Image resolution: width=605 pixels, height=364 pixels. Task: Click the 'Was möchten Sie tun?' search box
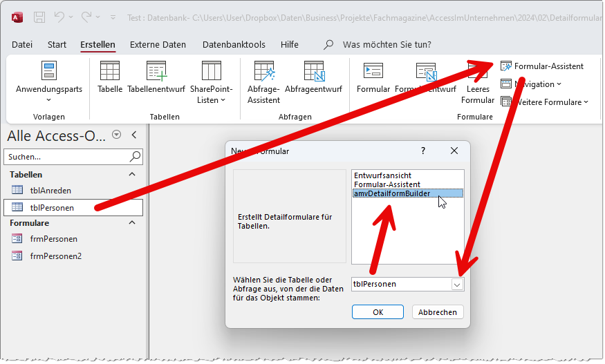pos(387,45)
